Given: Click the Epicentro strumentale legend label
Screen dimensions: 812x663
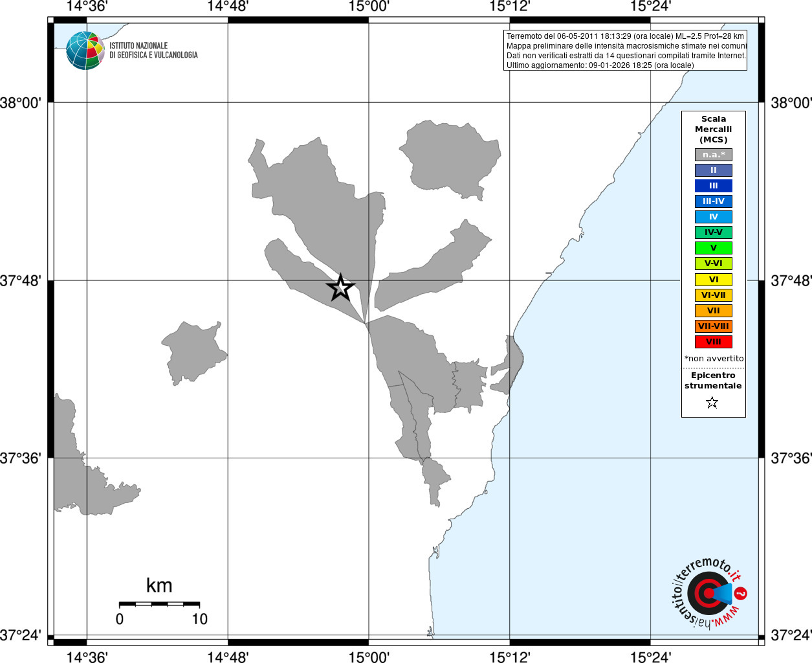Looking at the screenshot, I should point(713,381).
